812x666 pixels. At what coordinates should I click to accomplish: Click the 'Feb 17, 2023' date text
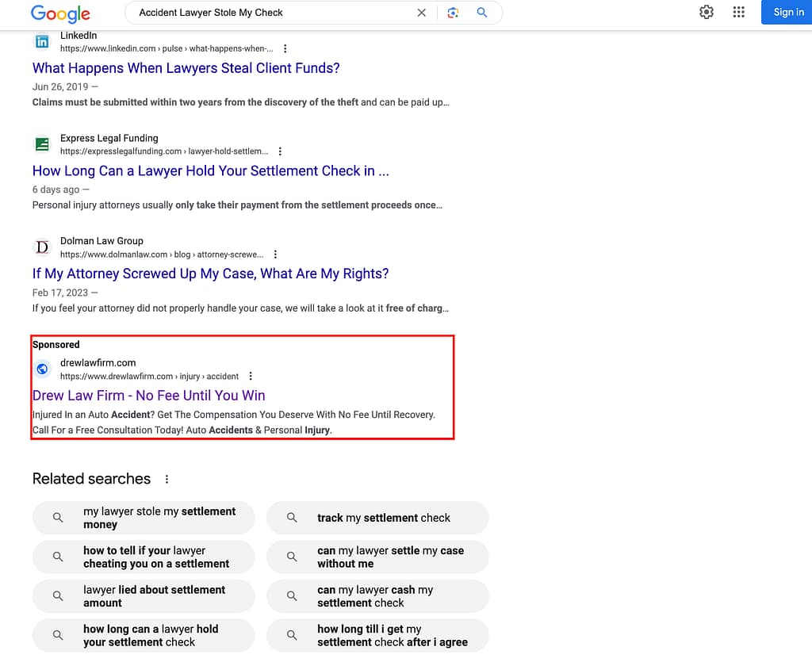[x=60, y=293]
